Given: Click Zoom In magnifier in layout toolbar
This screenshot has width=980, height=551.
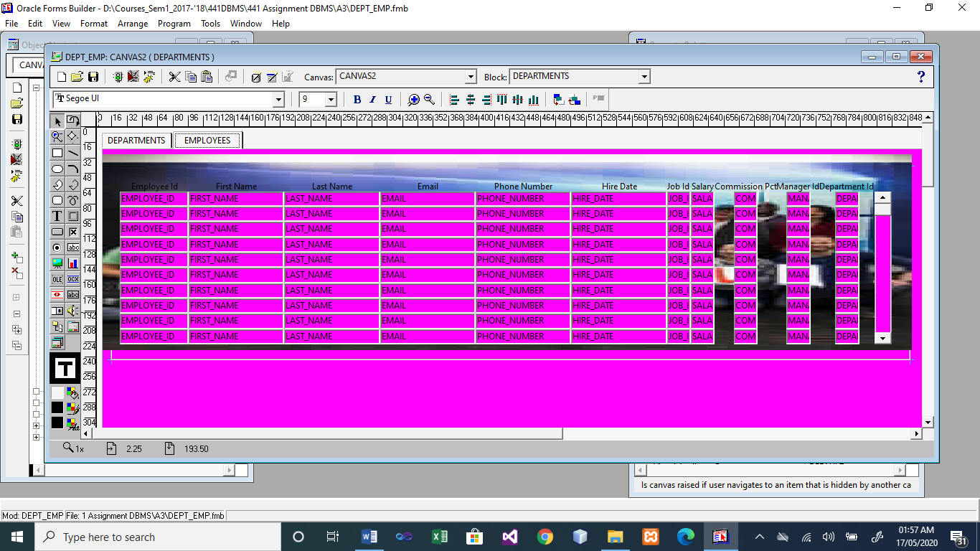Looking at the screenshot, I should coord(414,100).
